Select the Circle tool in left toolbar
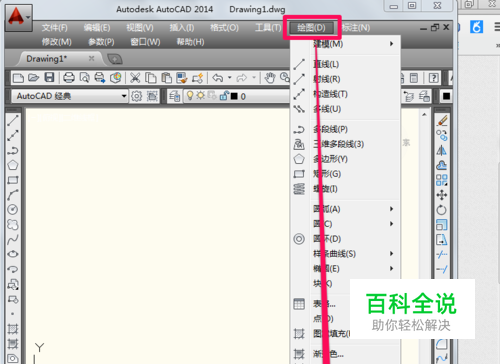Image resolution: width=500 pixels, height=364 pixels. [x=13, y=209]
